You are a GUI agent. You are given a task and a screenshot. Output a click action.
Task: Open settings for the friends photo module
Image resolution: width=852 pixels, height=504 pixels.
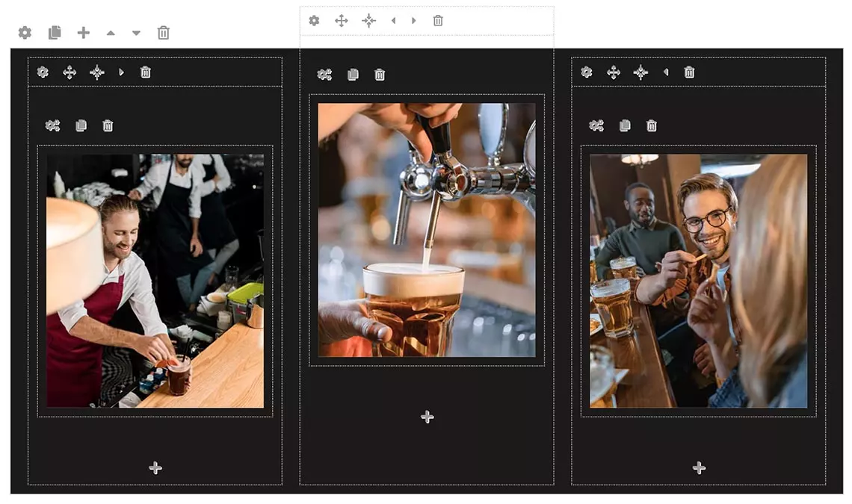point(595,125)
